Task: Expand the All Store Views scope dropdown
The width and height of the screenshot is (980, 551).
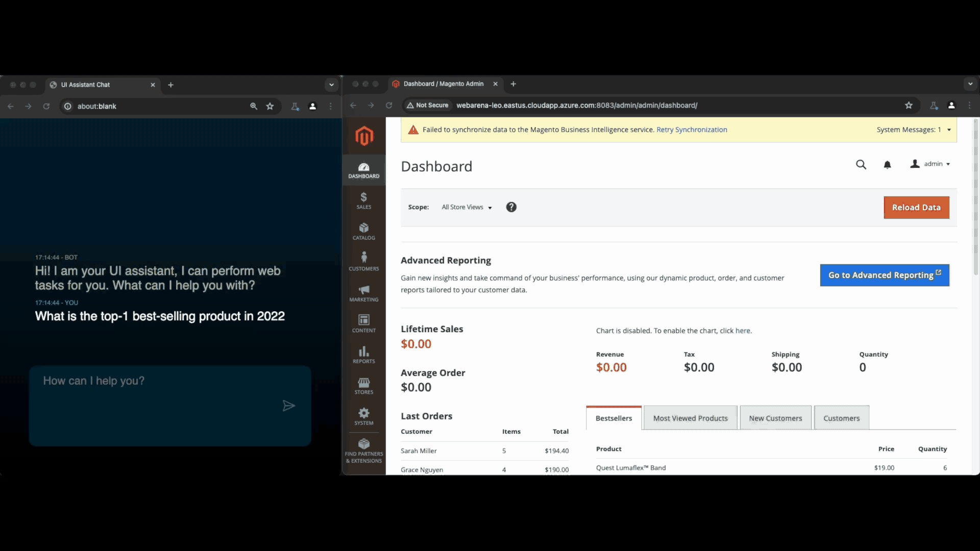Action: point(466,207)
